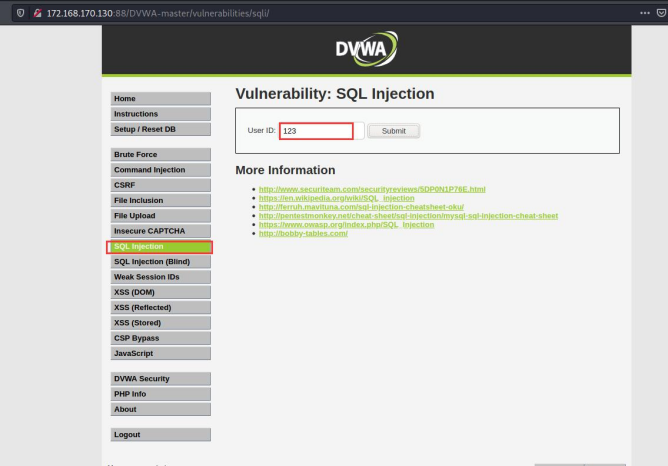Select Brute Force vulnerability

click(161, 154)
